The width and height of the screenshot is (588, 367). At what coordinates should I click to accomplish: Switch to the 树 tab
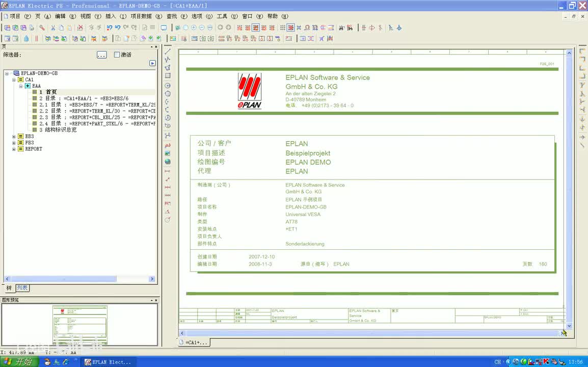click(x=9, y=288)
